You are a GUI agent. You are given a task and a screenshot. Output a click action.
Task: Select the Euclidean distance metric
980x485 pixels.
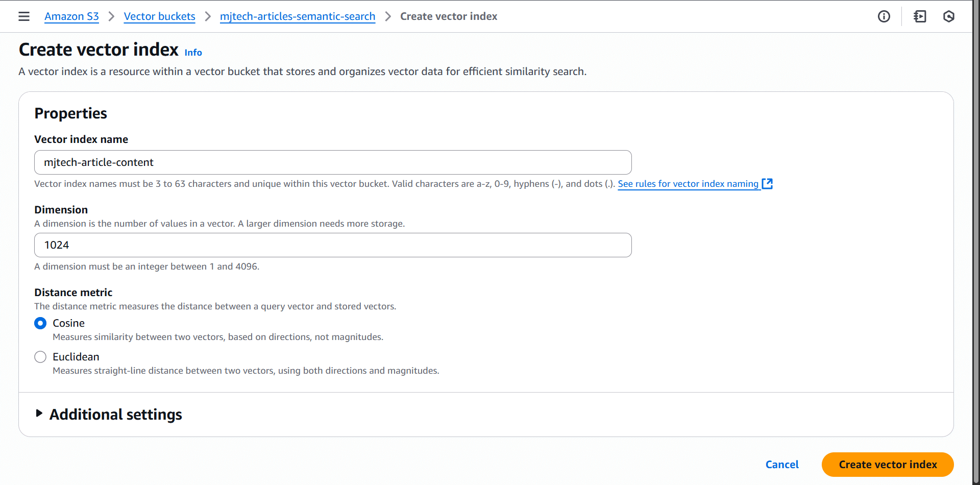(40, 356)
